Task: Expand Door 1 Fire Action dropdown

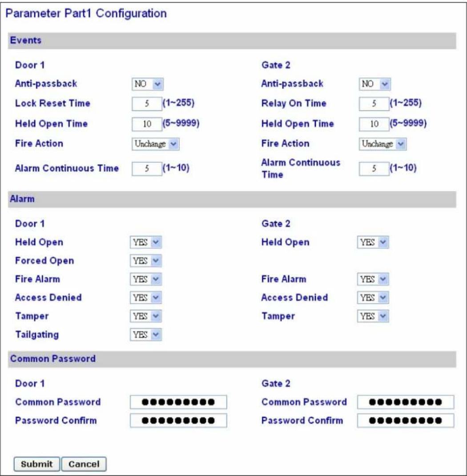Action: pyautogui.click(x=155, y=144)
